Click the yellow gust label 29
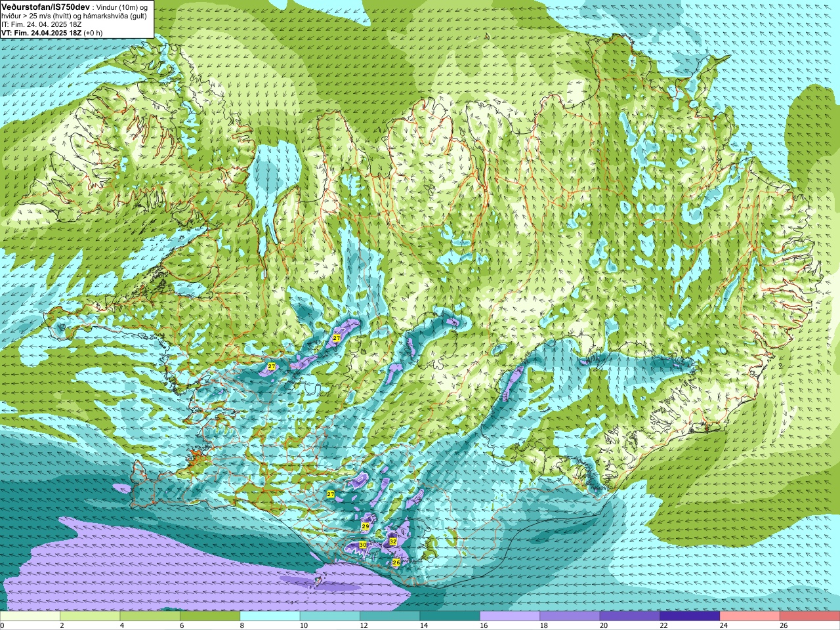This screenshot has width=840, height=630. click(x=366, y=526)
